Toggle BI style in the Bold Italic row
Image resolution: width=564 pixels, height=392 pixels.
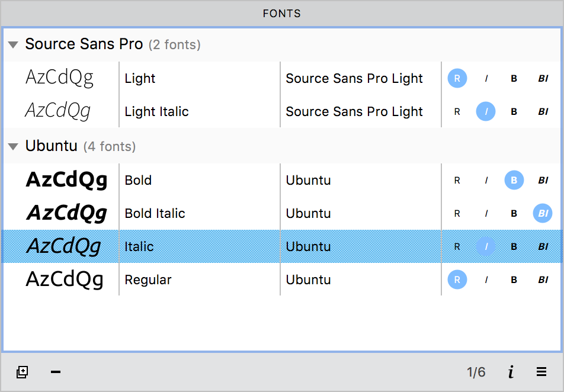[543, 213]
